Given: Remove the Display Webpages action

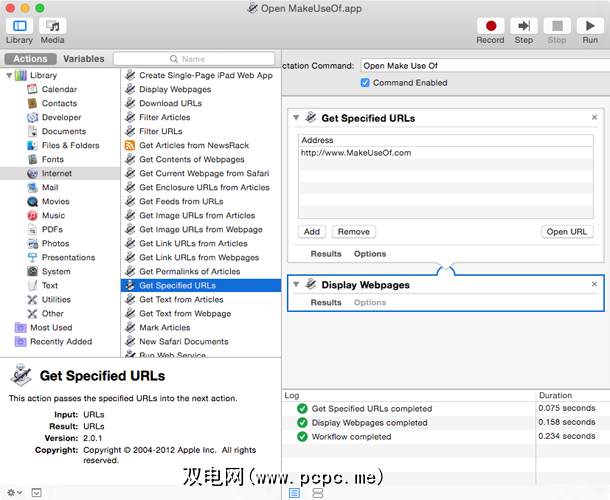Looking at the screenshot, I should [594, 284].
